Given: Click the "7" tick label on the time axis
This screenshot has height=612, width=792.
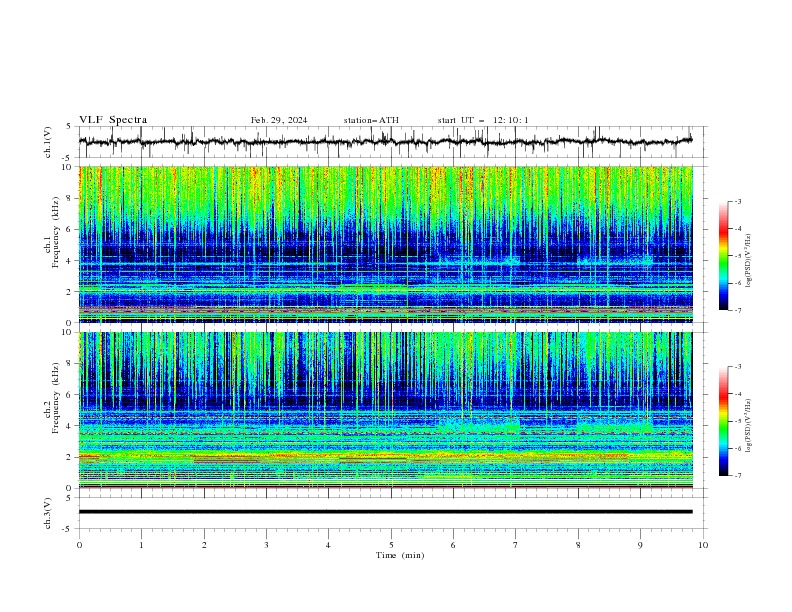Looking at the screenshot, I should tap(516, 545).
